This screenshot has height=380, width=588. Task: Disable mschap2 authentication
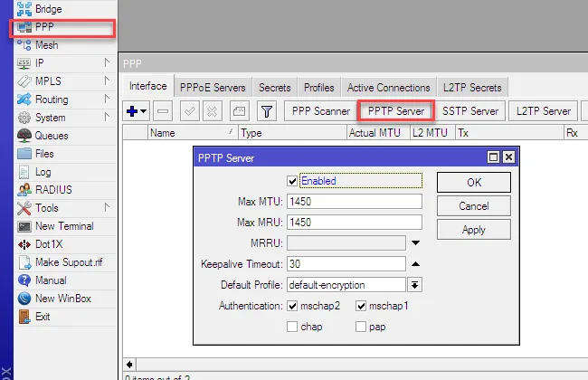coord(291,306)
